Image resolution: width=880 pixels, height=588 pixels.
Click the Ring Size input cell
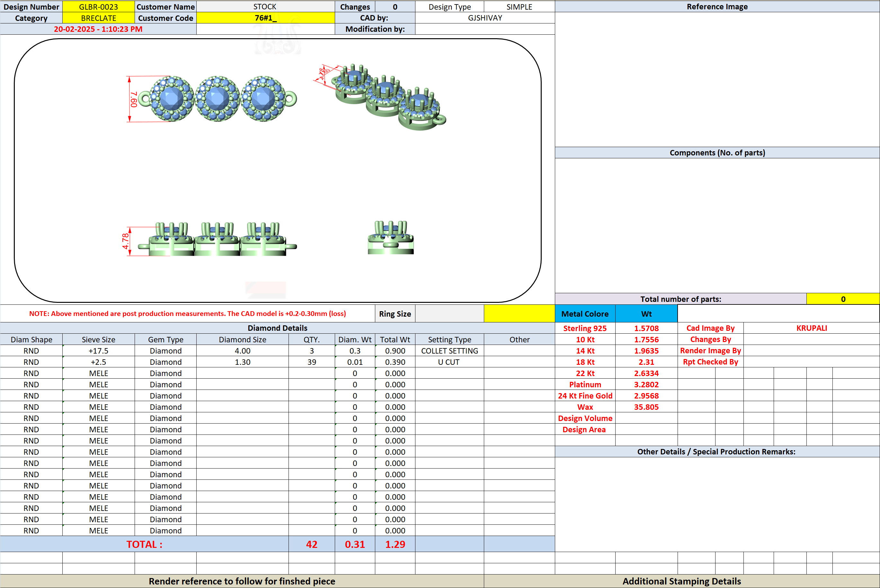click(x=449, y=313)
